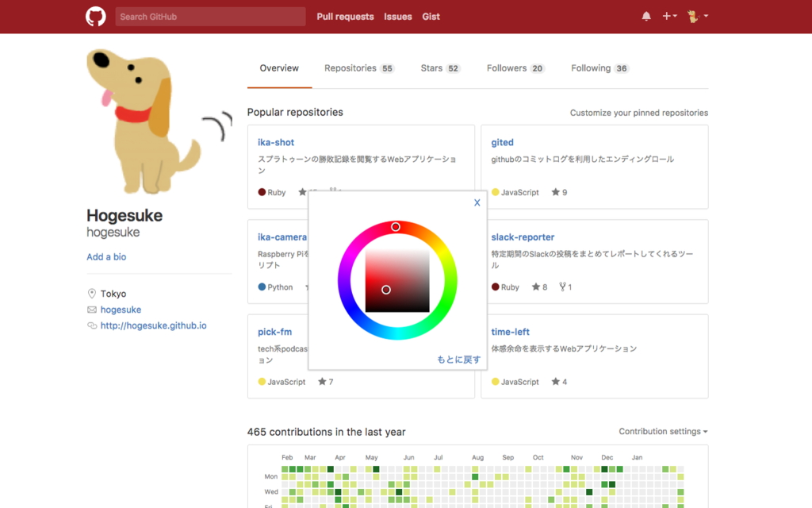The width and height of the screenshot is (812, 508).
Task: Open the hogesuke email link
Action: (x=121, y=310)
